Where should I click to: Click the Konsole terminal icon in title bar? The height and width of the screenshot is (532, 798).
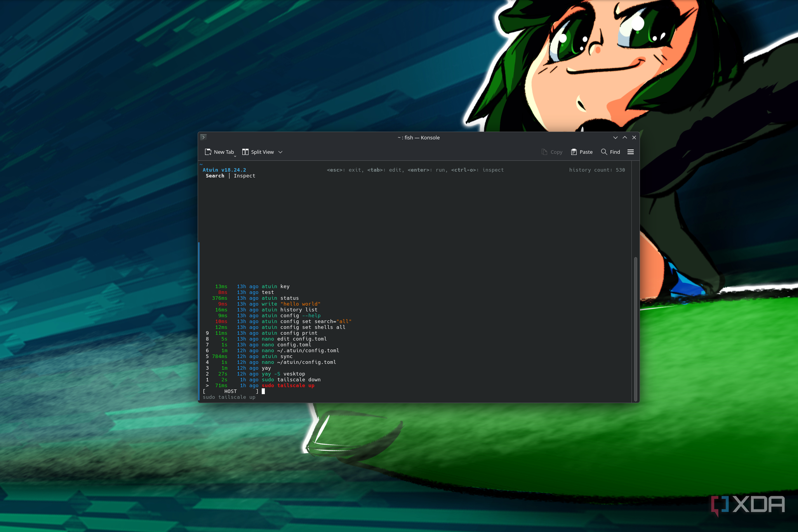tap(203, 137)
